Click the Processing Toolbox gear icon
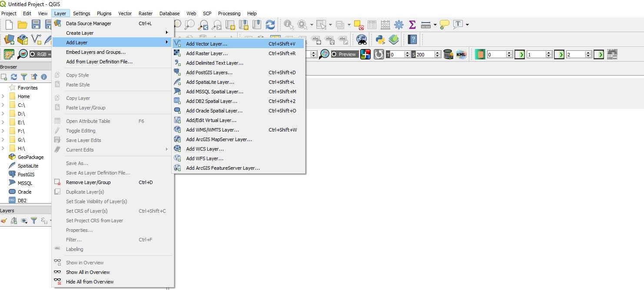 398,24
